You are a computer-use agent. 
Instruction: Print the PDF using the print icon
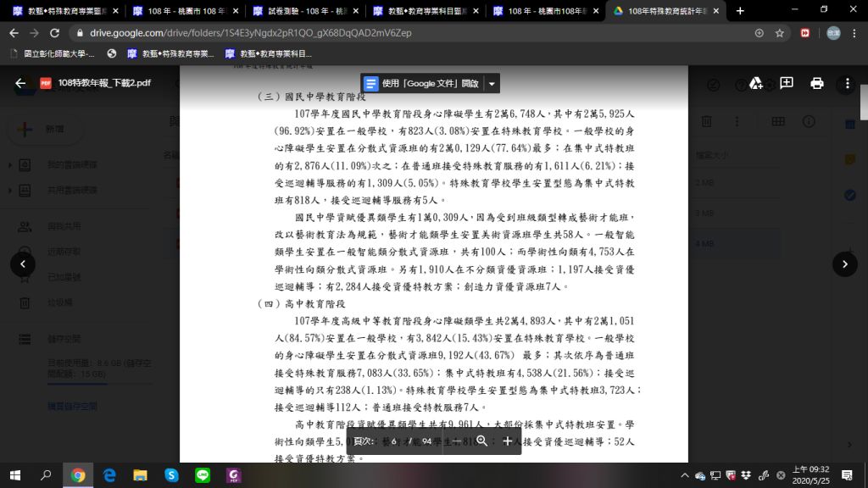[816, 84]
